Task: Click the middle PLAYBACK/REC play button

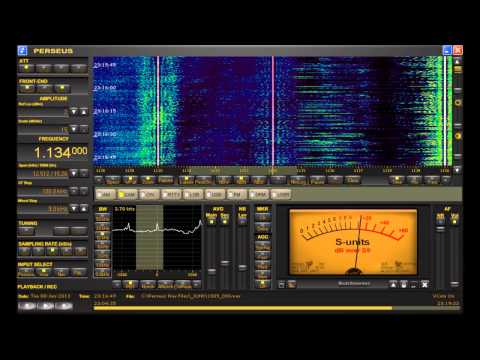Action: 46,306
